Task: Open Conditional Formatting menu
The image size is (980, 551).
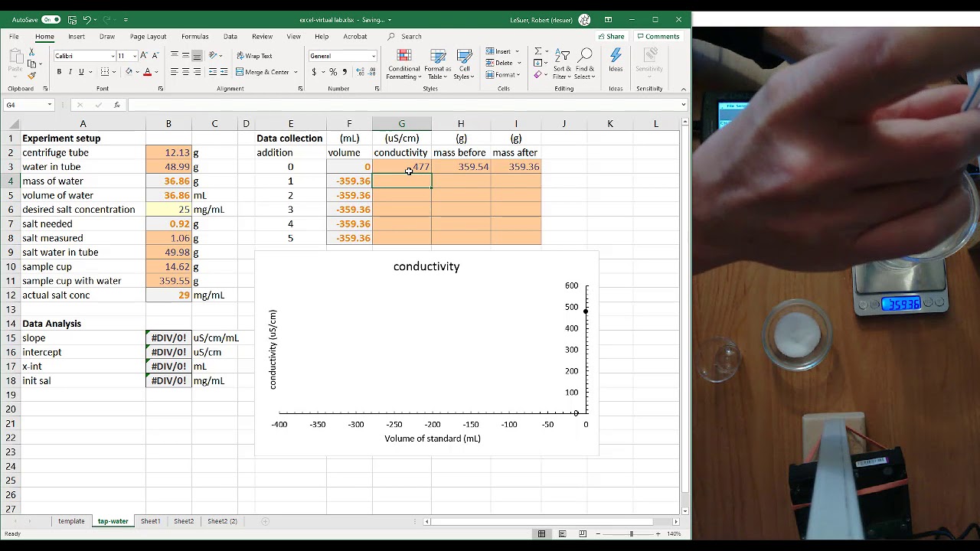Action: pyautogui.click(x=403, y=64)
